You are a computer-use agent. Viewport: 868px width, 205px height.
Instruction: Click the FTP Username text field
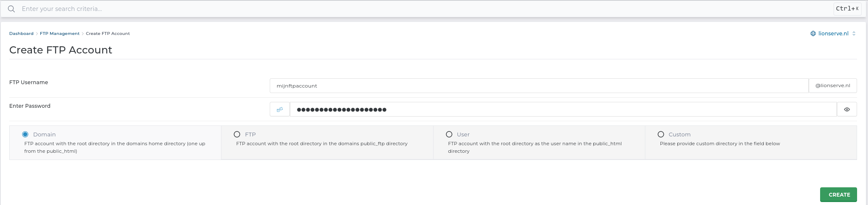539,86
